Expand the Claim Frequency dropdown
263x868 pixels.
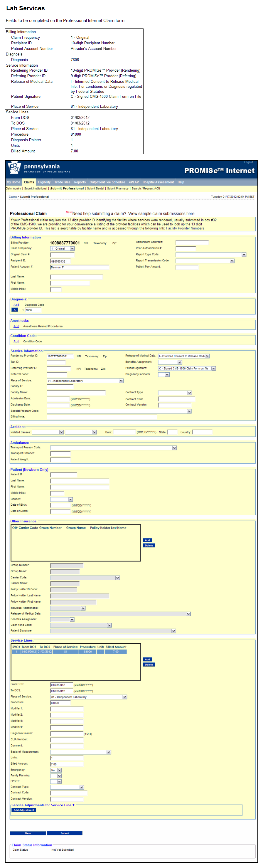tap(72, 248)
